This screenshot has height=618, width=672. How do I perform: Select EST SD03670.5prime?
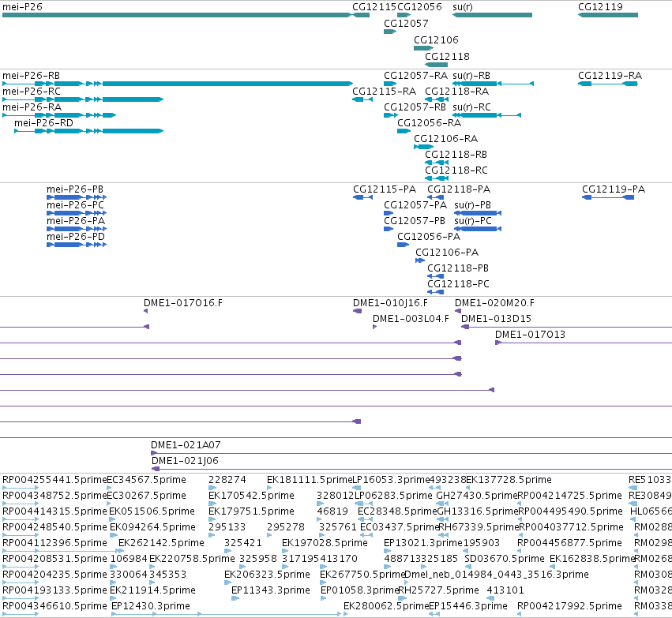point(505,559)
